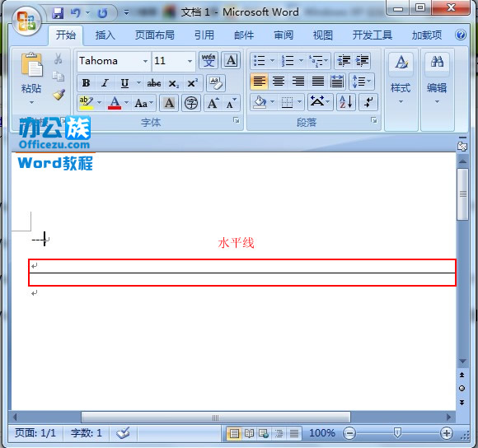
Task: Click the Increase Indent icon
Action: [362, 61]
